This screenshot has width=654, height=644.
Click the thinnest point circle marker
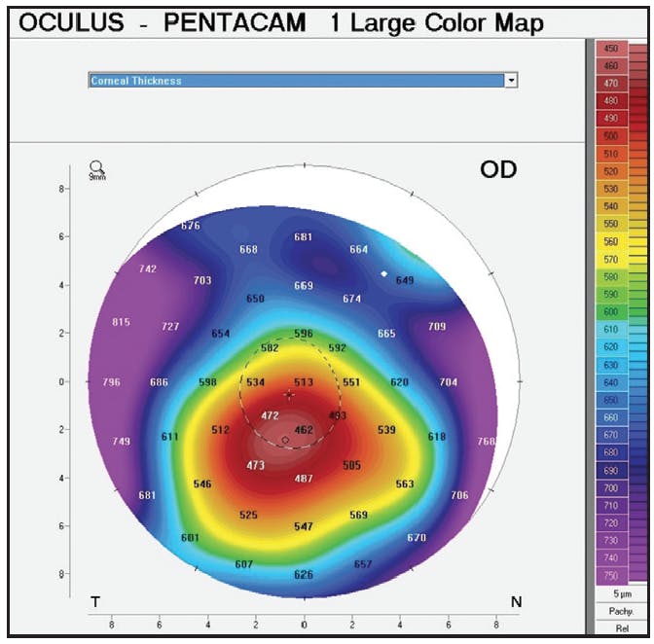click(x=285, y=441)
